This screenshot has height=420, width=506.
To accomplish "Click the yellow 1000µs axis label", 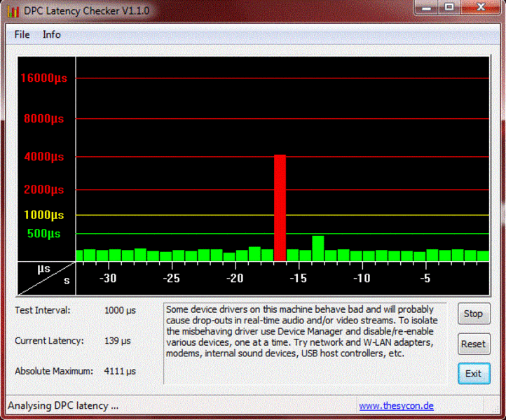I will [44, 215].
